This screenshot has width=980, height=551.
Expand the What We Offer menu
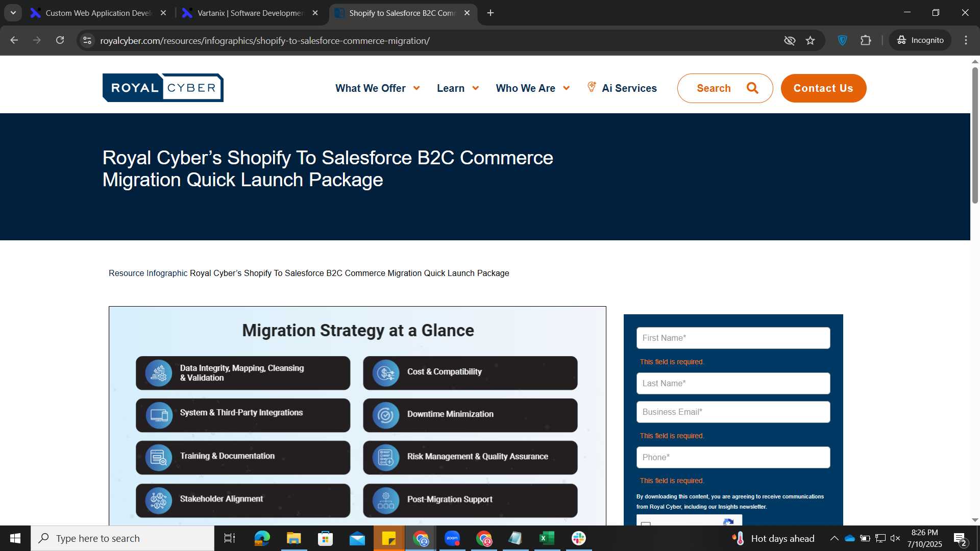(x=378, y=88)
